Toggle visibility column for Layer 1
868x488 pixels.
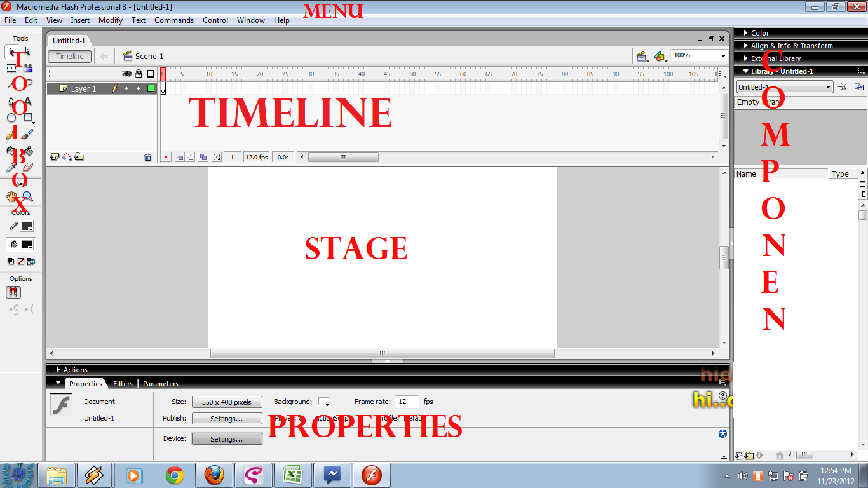coord(126,88)
